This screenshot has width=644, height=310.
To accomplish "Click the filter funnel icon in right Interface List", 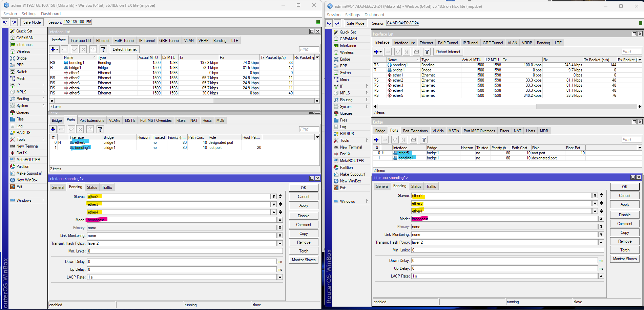I will [x=427, y=52].
